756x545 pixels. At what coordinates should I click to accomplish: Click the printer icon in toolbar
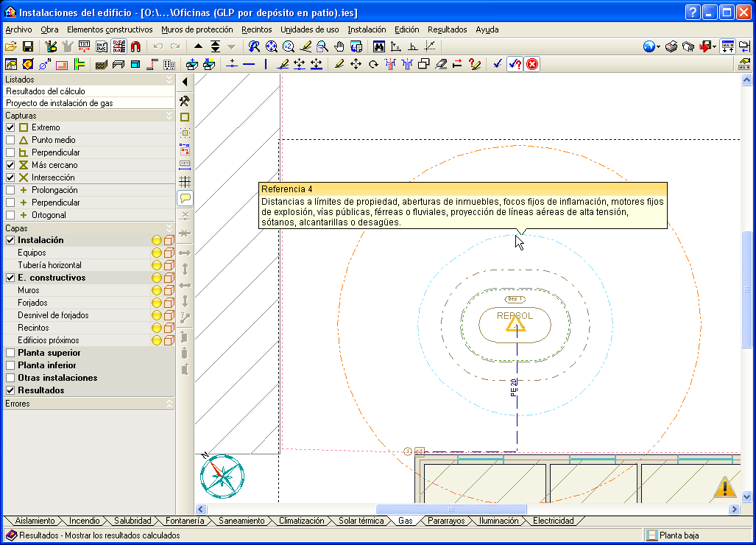pyautogui.click(x=671, y=46)
